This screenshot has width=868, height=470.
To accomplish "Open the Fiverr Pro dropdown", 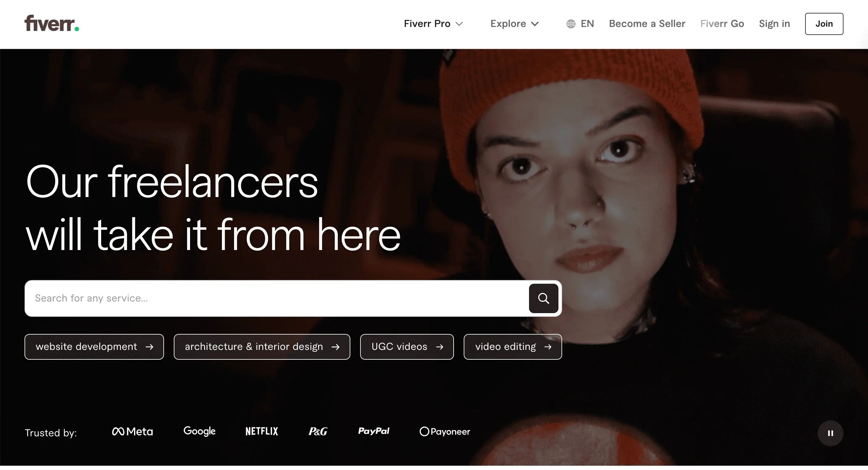I will [x=433, y=24].
